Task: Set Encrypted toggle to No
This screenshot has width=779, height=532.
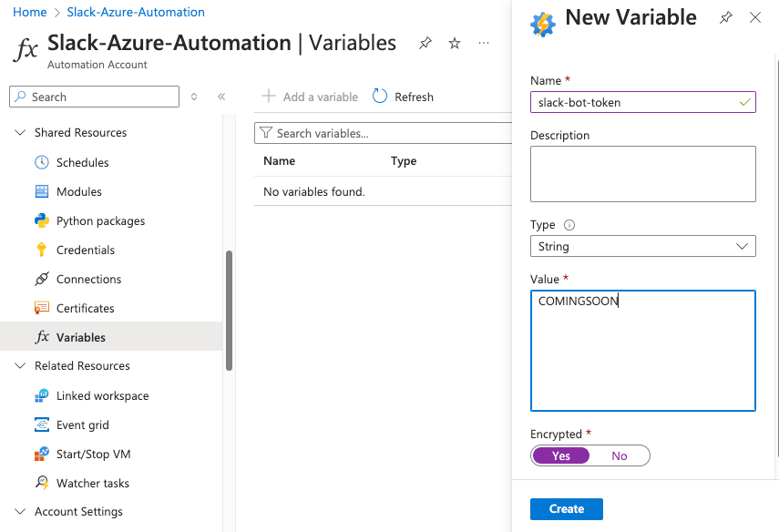Action: (620, 456)
